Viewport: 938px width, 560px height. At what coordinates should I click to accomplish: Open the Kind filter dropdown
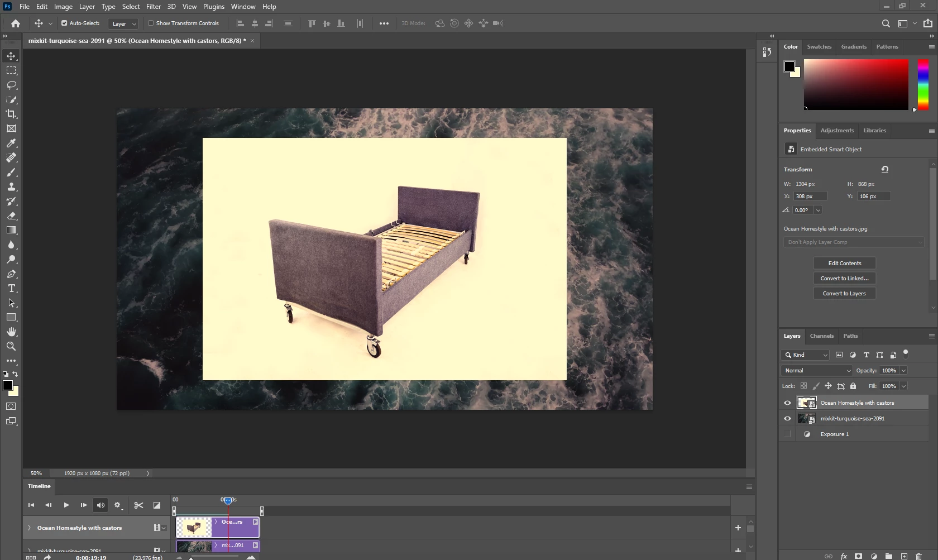[805, 355]
